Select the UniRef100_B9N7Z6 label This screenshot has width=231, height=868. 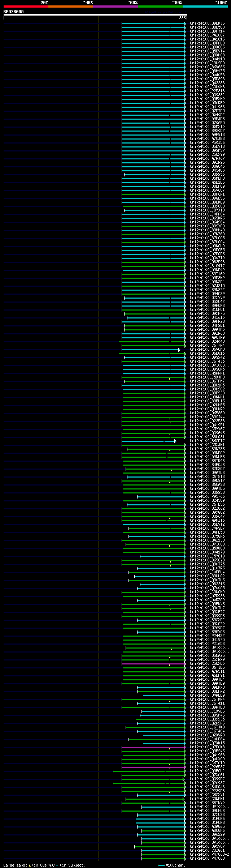[x=207, y=449]
